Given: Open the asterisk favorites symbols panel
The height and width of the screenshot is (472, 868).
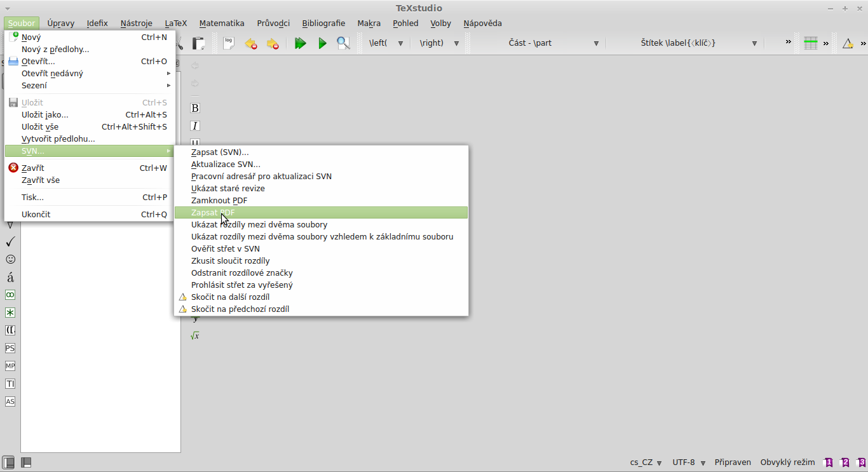Looking at the screenshot, I should tap(10, 313).
